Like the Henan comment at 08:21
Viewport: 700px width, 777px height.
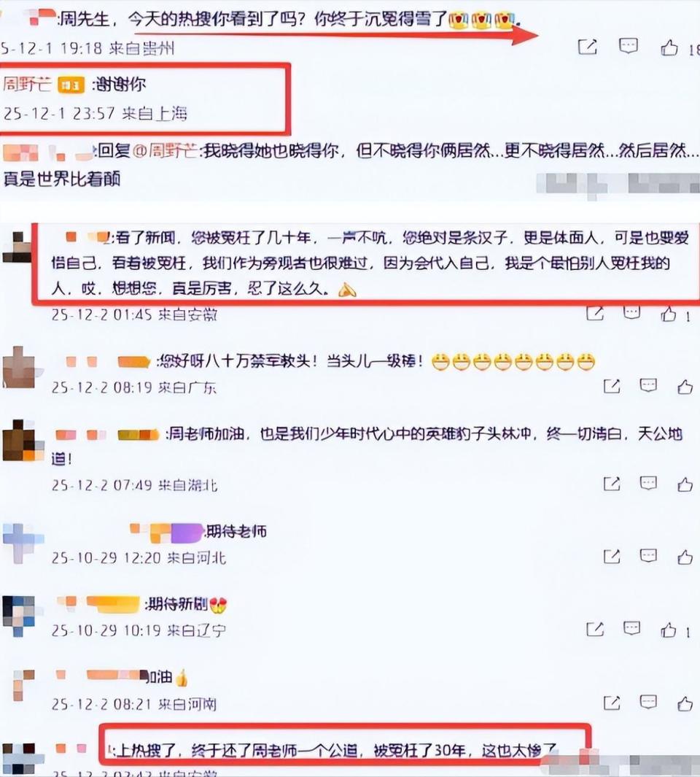pos(685,703)
